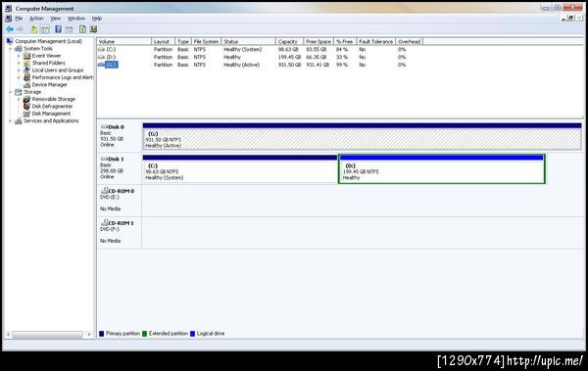Click the Disk Management icon

tap(26, 114)
